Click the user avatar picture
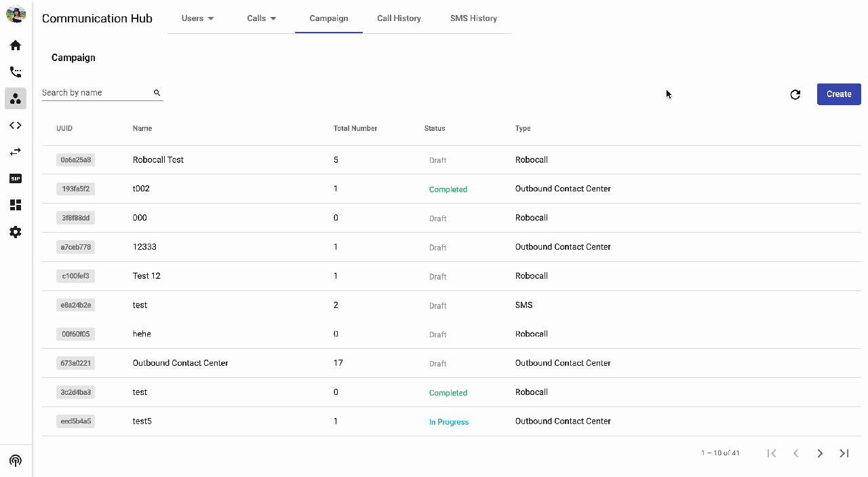This screenshot has width=868, height=477. tap(16, 14)
